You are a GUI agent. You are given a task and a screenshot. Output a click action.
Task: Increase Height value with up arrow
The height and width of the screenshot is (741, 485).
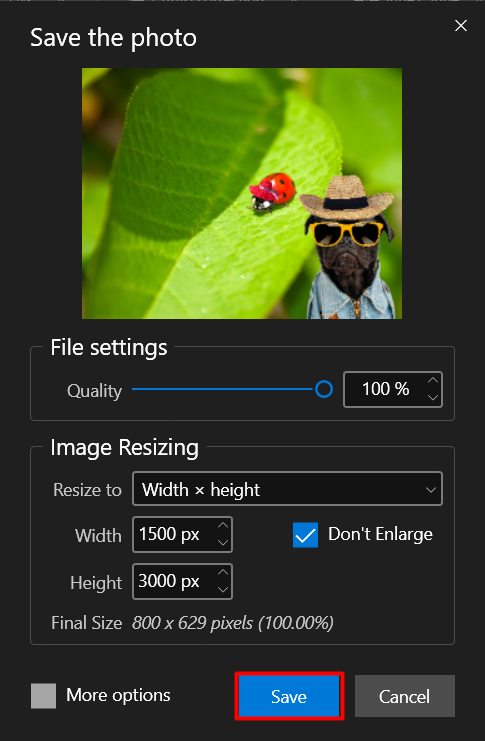pyautogui.click(x=223, y=572)
